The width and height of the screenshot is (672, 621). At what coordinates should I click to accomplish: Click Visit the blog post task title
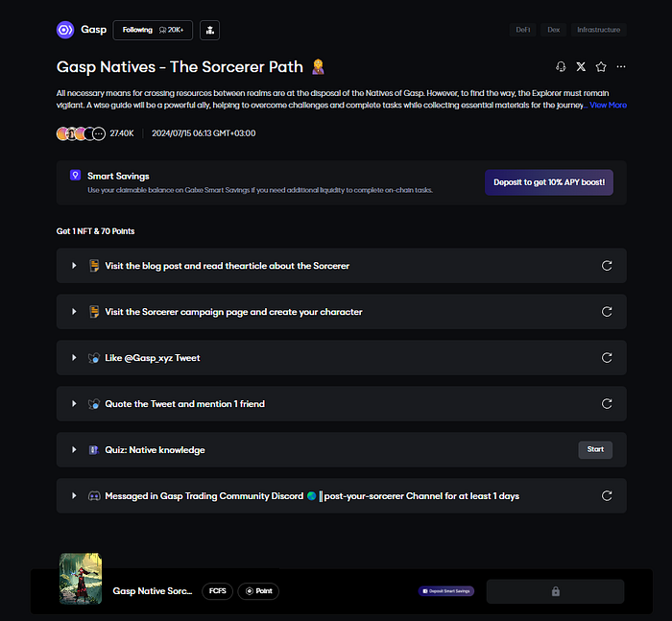pyautogui.click(x=228, y=266)
